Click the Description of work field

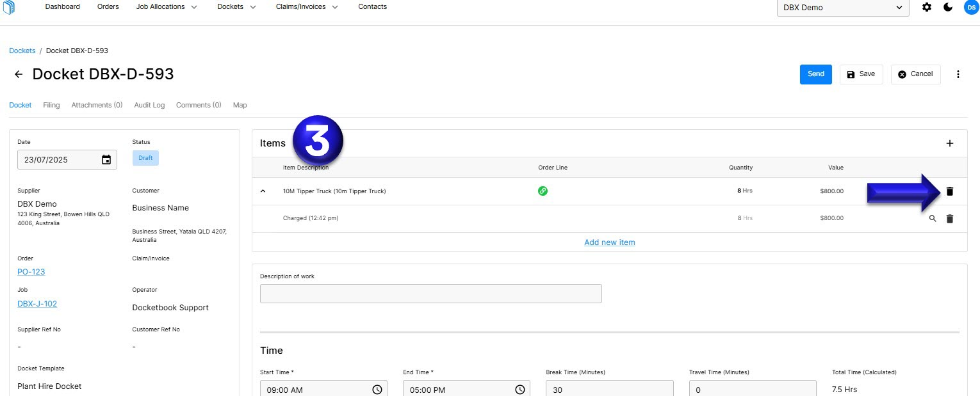tap(431, 294)
